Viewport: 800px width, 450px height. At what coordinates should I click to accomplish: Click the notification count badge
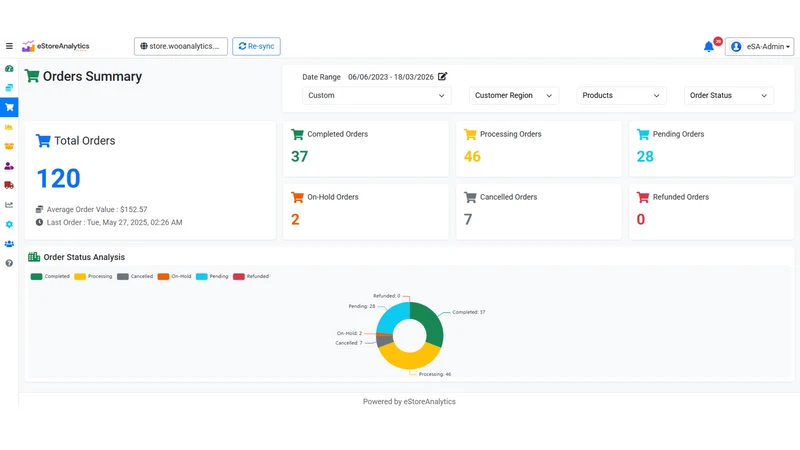pos(718,41)
